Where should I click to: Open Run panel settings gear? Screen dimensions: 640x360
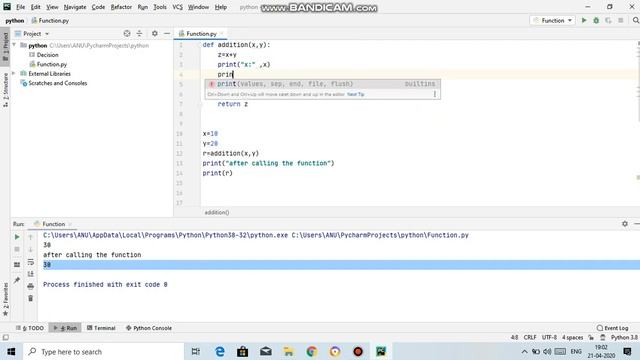pyautogui.click(x=625, y=224)
